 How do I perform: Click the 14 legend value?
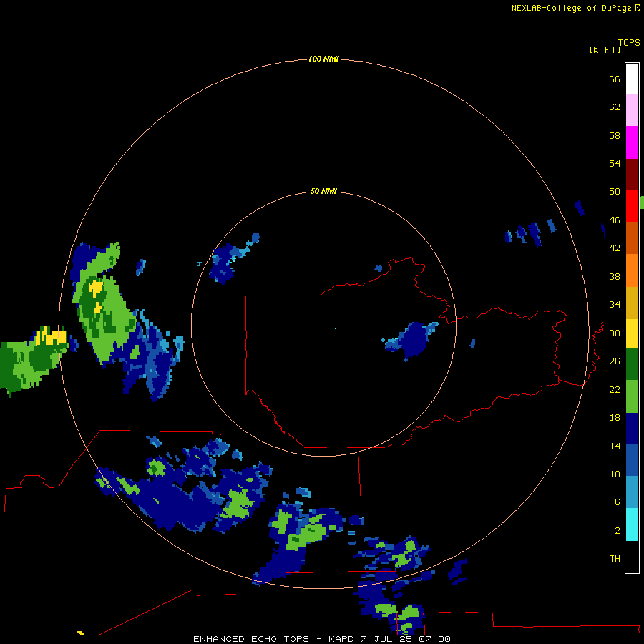[x=615, y=446]
